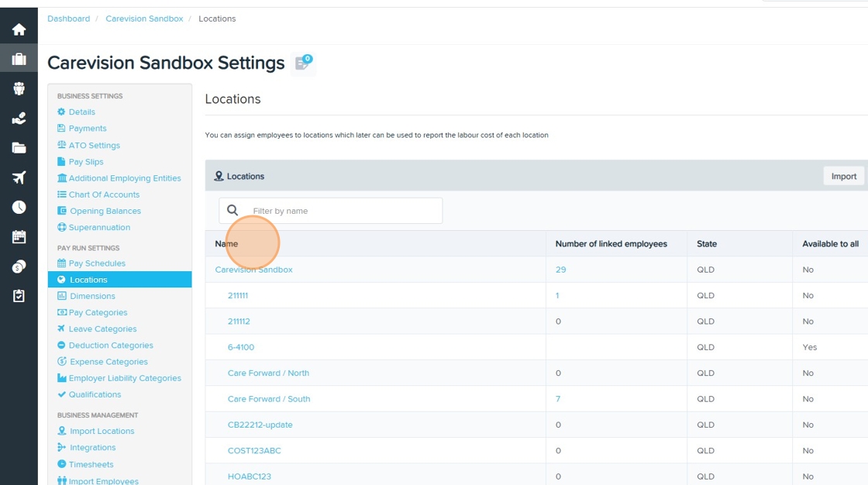This screenshot has height=485, width=868.
Task: Open location 211111
Action: (x=237, y=296)
